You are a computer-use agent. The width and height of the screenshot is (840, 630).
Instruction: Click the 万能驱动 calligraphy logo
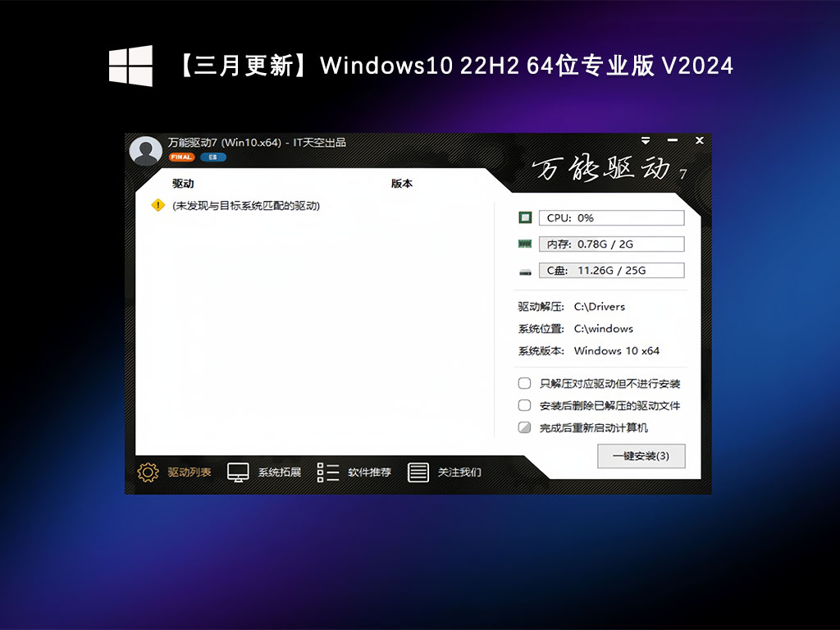pyautogui.click(x=609, y=168)
